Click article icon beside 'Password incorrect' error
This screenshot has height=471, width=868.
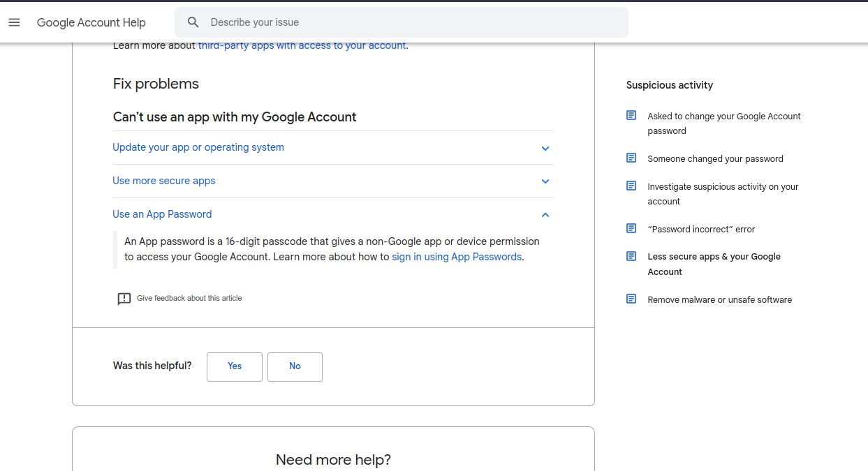coord(631,229)
